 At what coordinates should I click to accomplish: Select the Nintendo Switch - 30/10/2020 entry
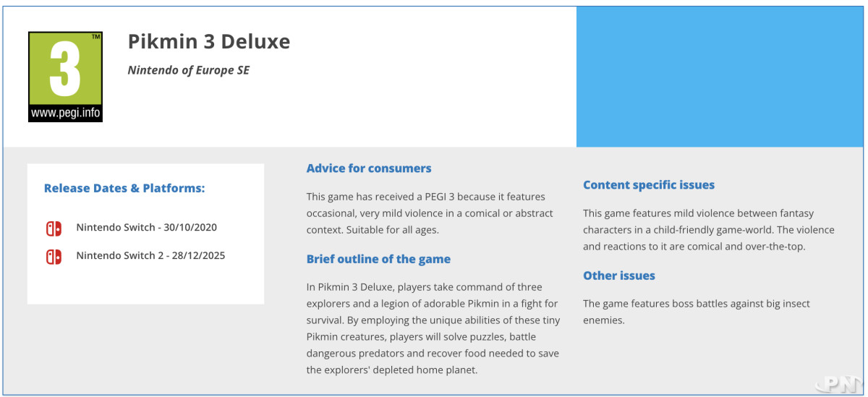coord(146,228)
